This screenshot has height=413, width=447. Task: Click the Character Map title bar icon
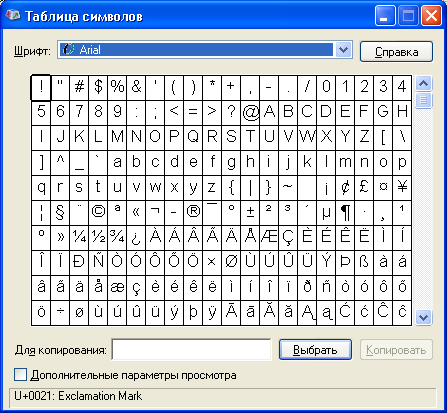(13, 15)
